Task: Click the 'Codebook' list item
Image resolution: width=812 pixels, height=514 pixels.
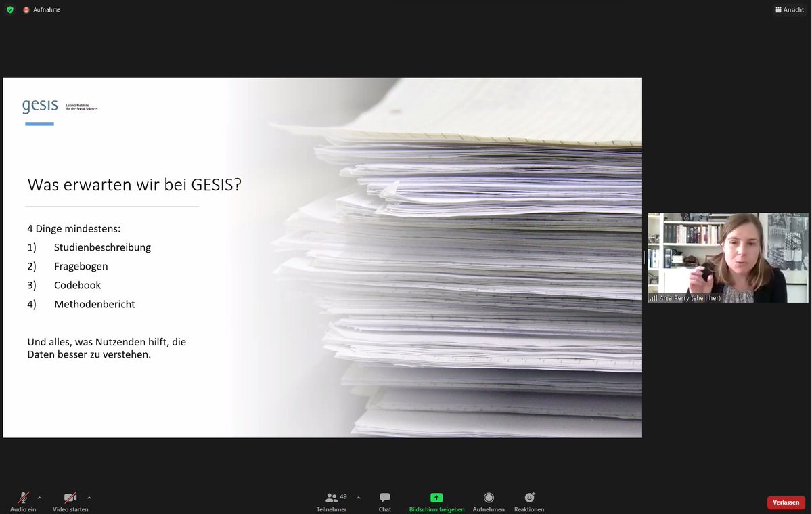Action: coord(77,285)
